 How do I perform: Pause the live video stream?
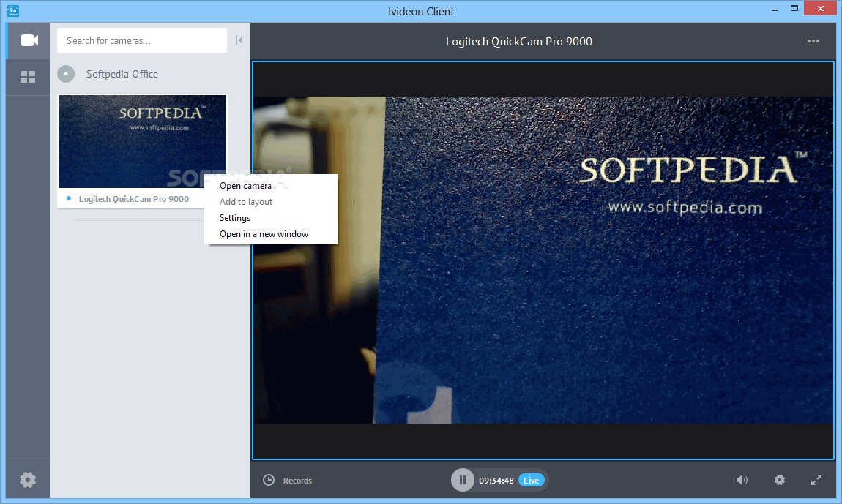pos(462,480)
